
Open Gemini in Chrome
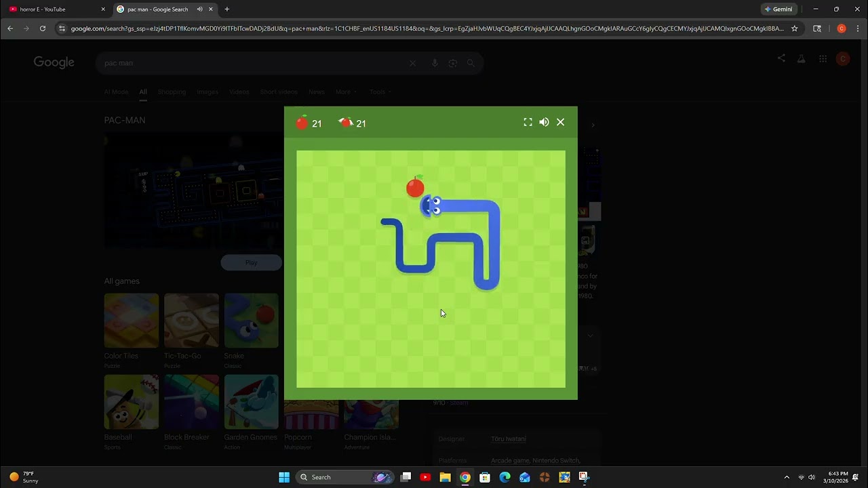click(x=778, y=9)
